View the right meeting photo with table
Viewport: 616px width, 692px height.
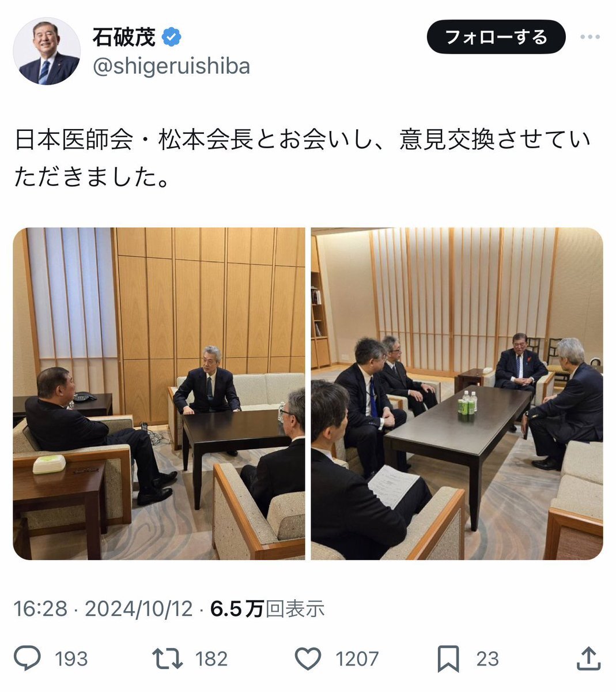click(457, 393)
